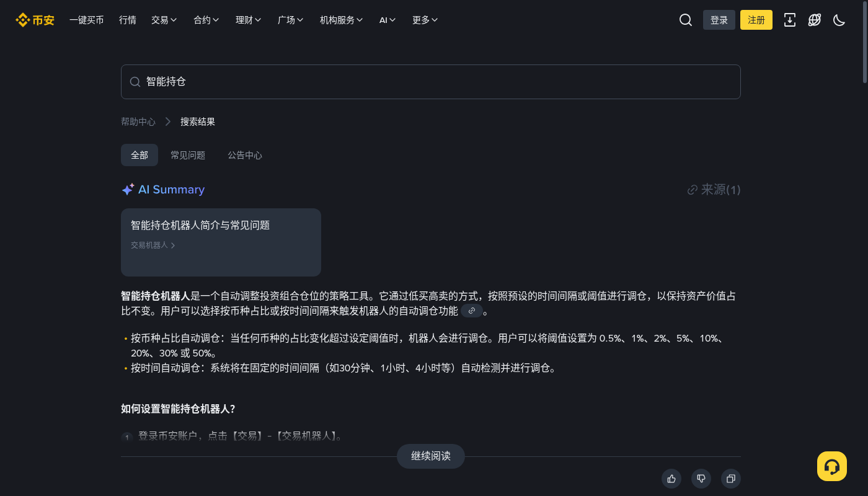Click the heading 如何设置智能持仓机器人？
This screenshot has height=496, width=868.
point(178,409)
